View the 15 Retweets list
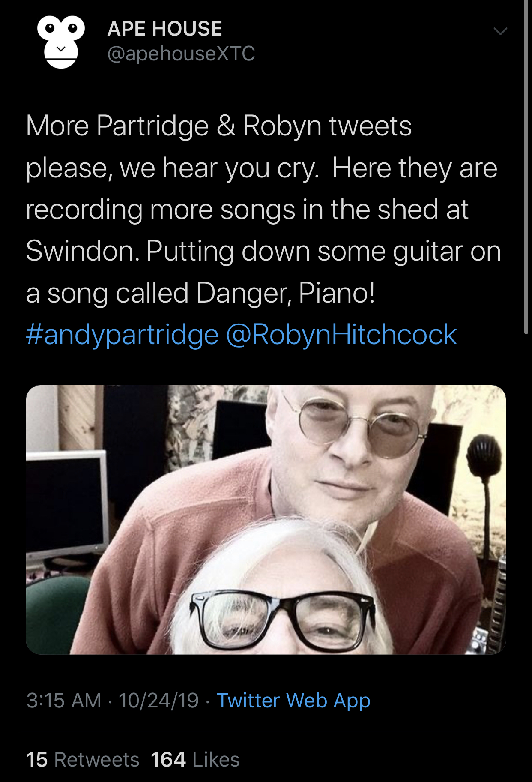This screenshot has height=782, width=532. point(83,759)
